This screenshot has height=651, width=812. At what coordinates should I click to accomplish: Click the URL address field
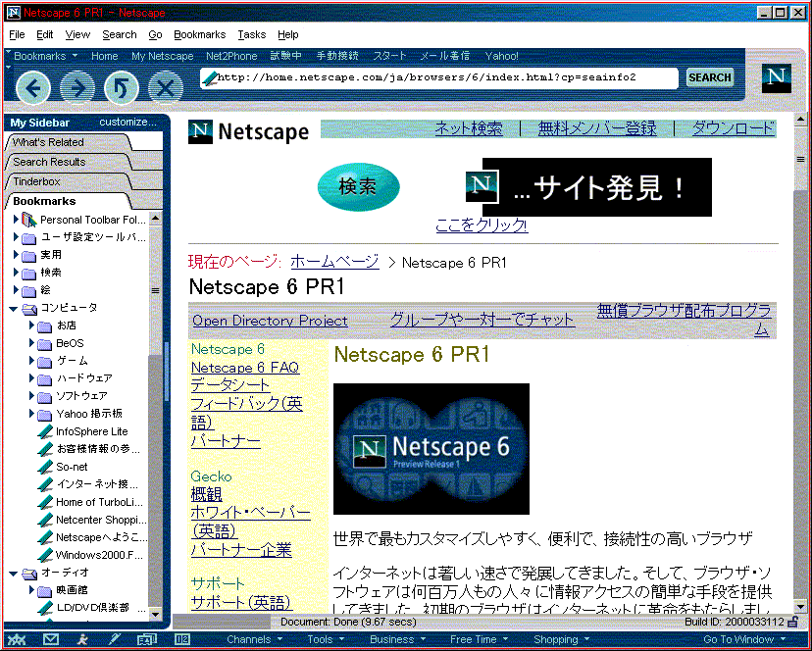coord(439,77)
